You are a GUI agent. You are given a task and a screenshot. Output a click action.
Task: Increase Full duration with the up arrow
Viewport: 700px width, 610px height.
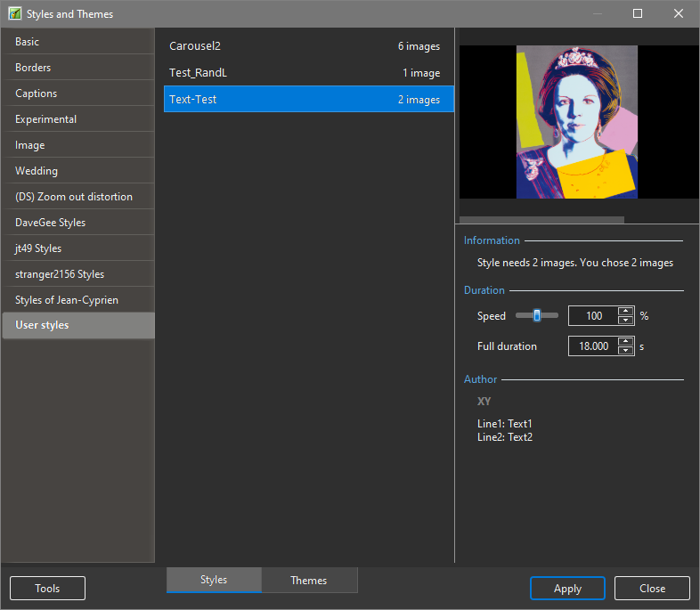(625, 341)
